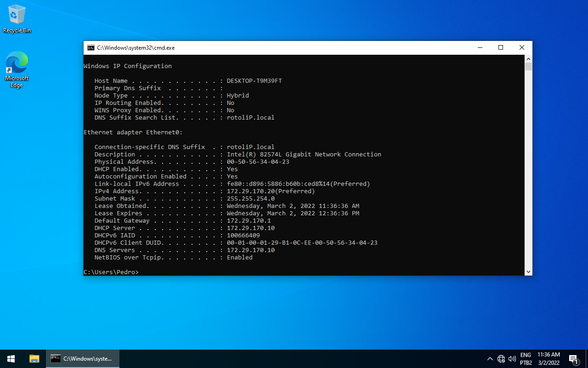The image size is (588, 368).
Task: Click the volume speaker icon in the tray
Action: pyautogui.click(x=512, y=359)
